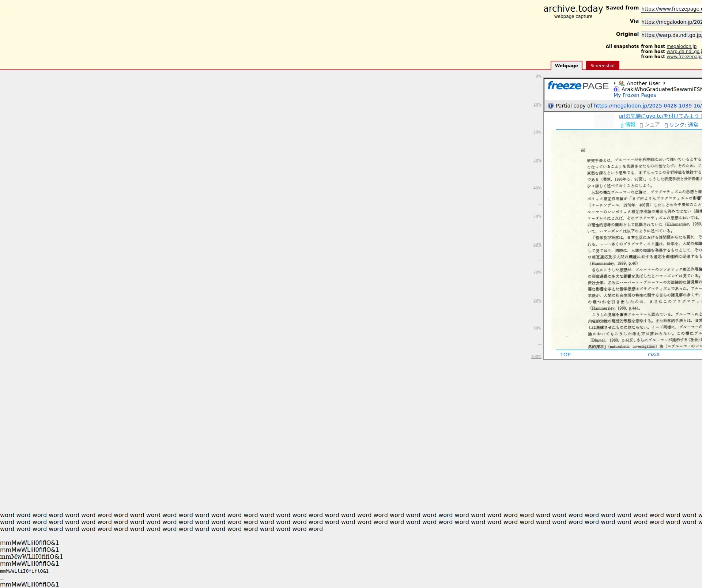
Task: Jump to the 100% scroll marker
Action: click(x=536, y=357)
